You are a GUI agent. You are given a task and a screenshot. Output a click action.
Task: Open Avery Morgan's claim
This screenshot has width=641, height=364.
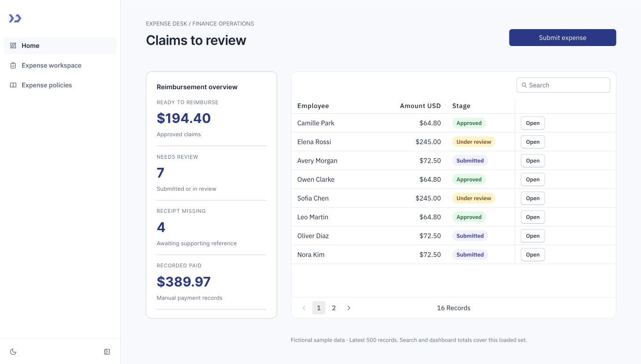533,161
